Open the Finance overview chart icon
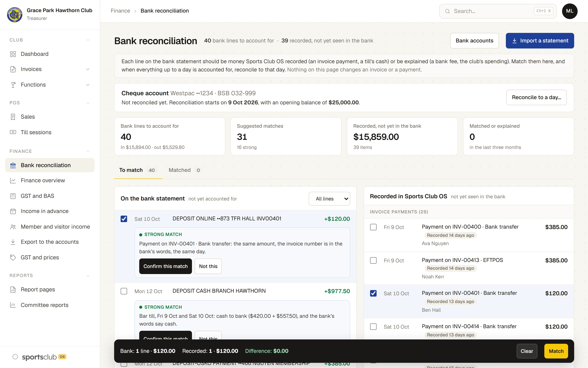Image resolution: width=588 pixels, height=368 pixels. tap(13, 180)
